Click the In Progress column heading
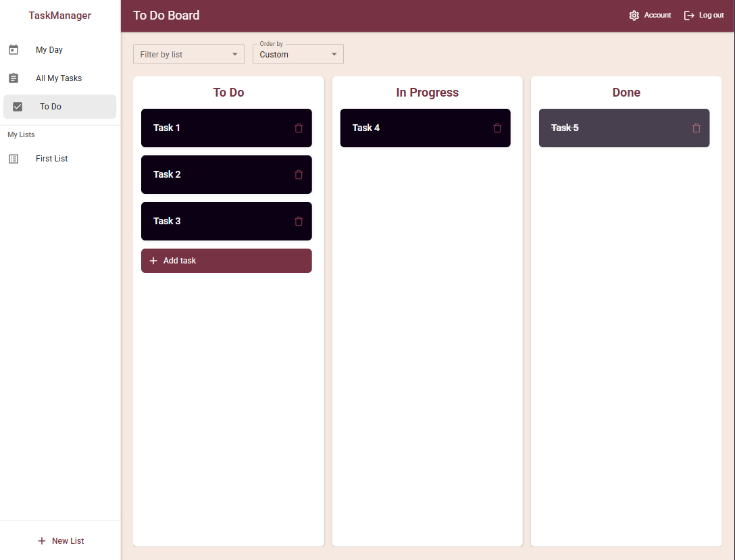735x560 pixels. (x=427, y=93)
